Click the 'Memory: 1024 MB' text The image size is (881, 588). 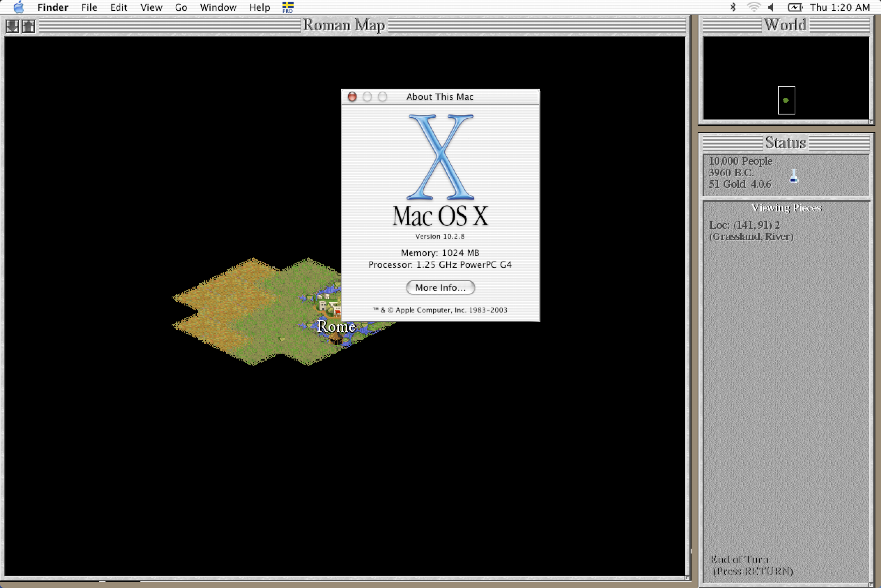click(x=440, y=253)
